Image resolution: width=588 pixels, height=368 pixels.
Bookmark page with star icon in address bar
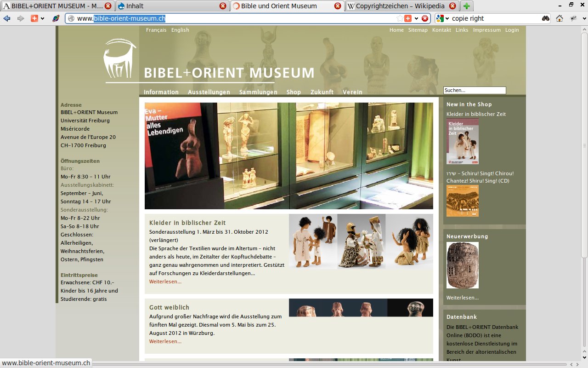coord(400,18)
